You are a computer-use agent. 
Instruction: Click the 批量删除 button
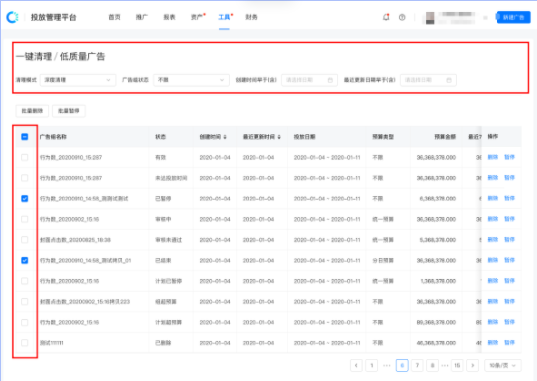pos(32,111)
